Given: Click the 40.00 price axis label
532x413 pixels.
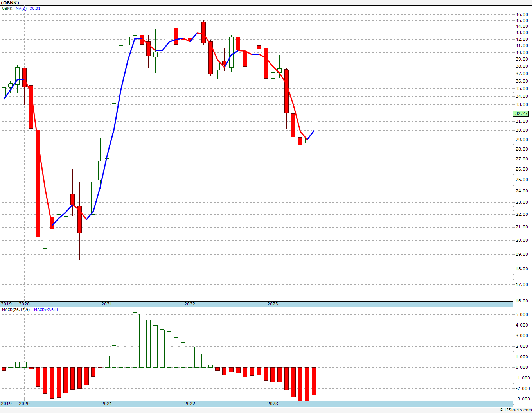Looking at the screenshot, I should [x=521, y=52].
